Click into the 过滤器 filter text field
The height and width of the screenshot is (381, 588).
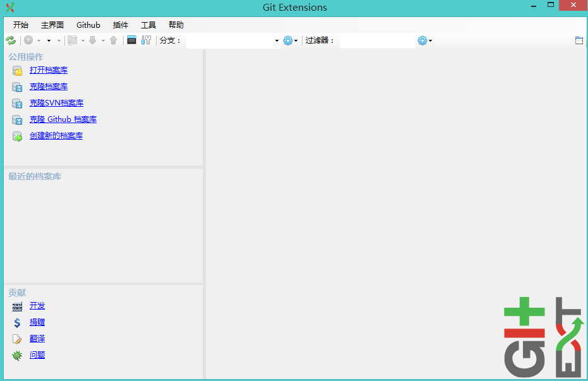point(378,40)
